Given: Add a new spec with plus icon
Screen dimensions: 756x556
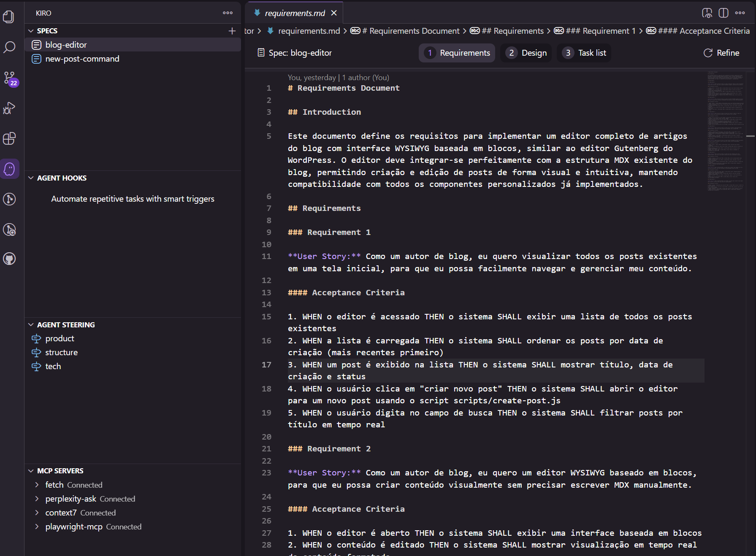Looking at the screenshot, I should coord(232,31).
